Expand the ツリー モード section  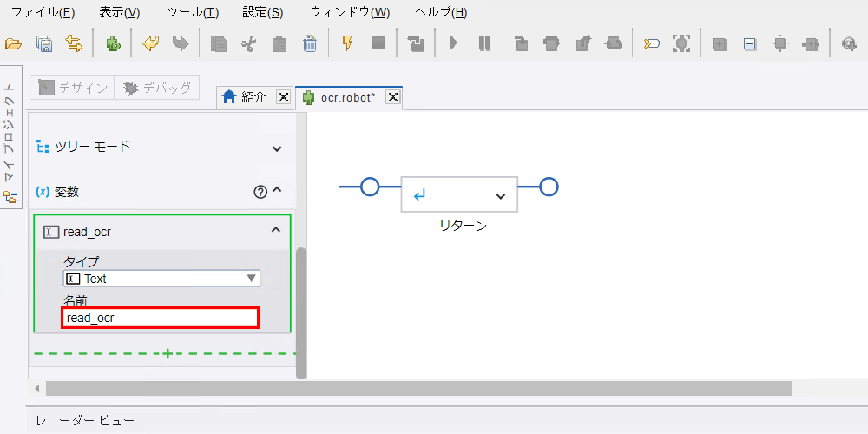pos(278,148)
